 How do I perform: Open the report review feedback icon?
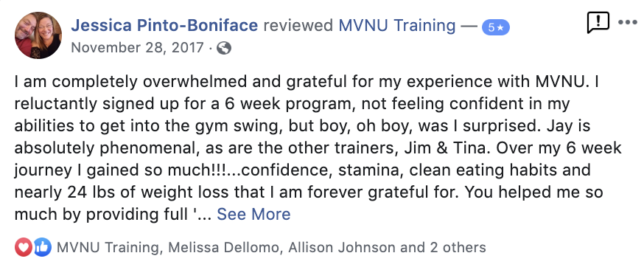[x=598, y=23]
